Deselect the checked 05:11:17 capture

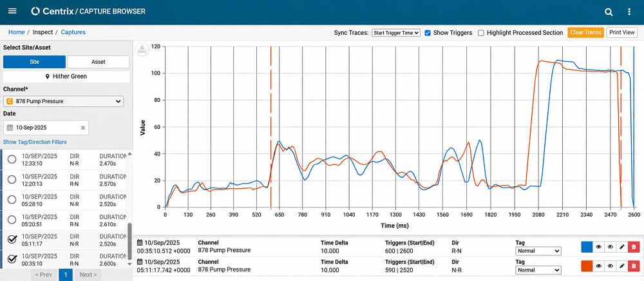tap(12, 240)
